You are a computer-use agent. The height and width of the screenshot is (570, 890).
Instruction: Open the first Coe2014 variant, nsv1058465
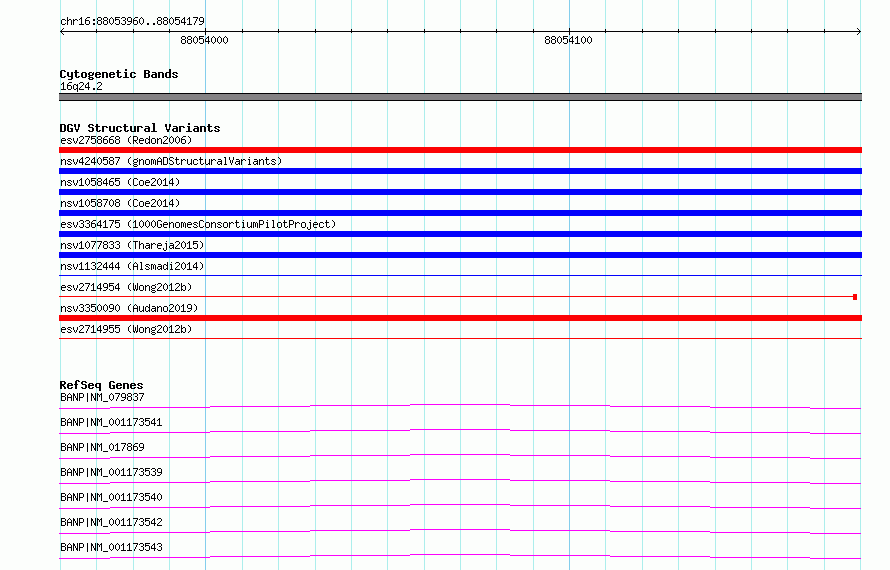[120, 182]
